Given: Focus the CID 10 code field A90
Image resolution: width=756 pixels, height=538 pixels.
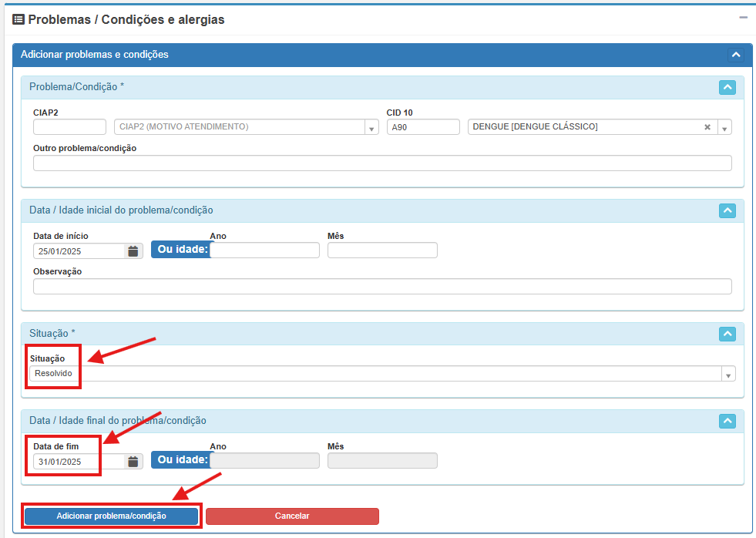Looking at the screenshot, I should coord(422,127).
